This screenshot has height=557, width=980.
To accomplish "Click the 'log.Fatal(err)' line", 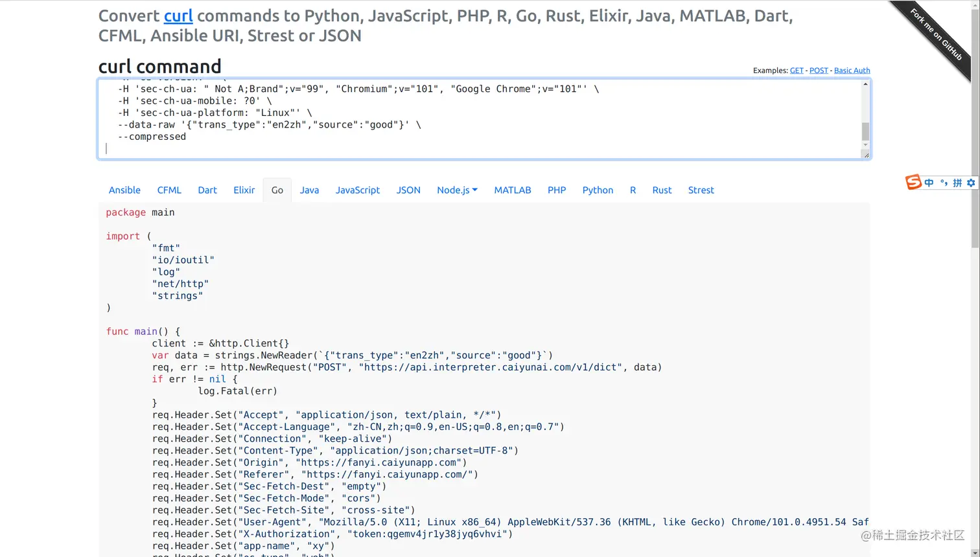I will [x=238, y=391].
